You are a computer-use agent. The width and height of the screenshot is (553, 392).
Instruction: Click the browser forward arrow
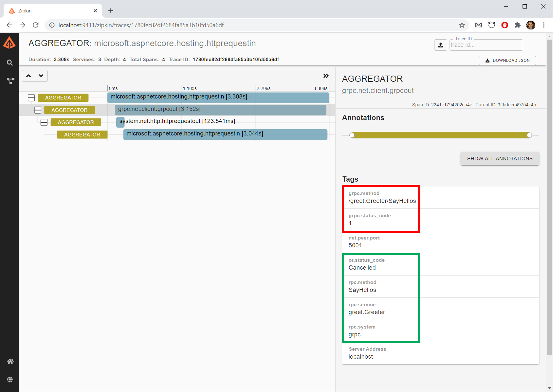[22, 25]
